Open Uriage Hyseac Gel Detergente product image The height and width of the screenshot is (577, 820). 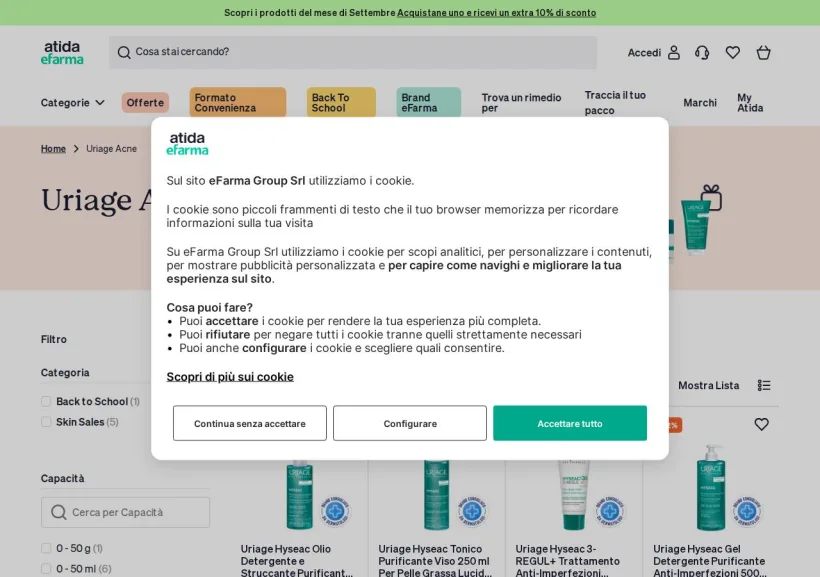coord(711,488)
